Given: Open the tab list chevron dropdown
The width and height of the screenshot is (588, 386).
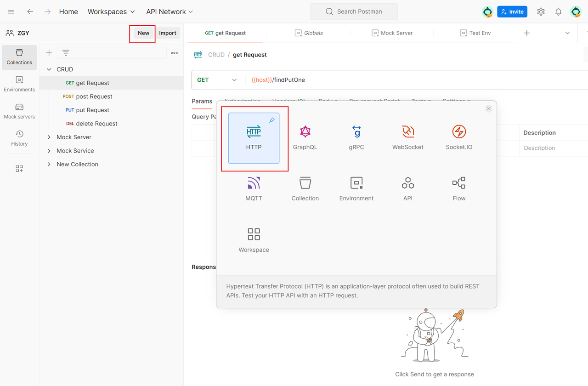Looking at the screenshot, I should pos(567,33).
